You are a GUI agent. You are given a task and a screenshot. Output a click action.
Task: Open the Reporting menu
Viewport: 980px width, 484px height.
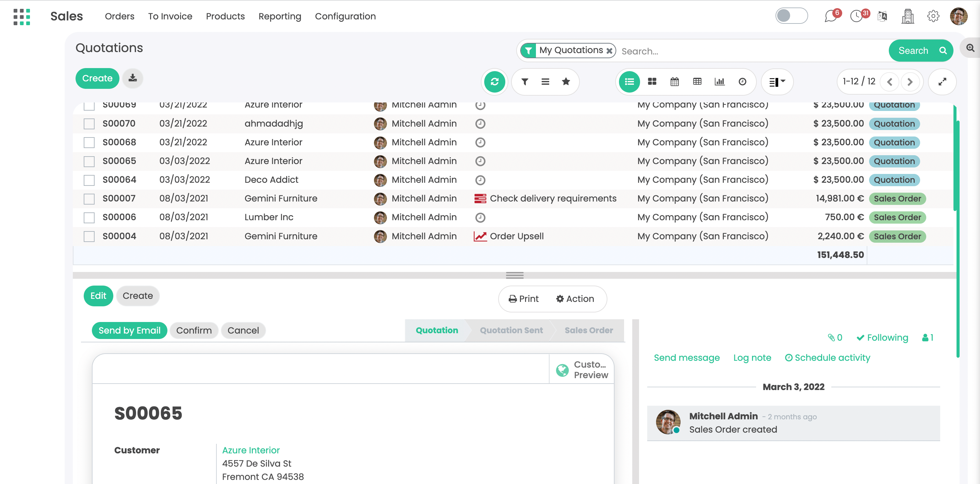point(280,16)
